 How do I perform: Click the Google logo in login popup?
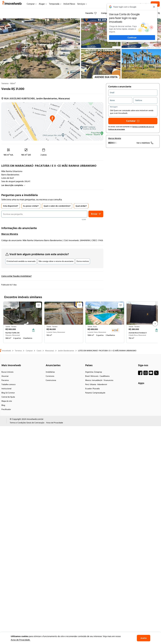pos(111,7)
